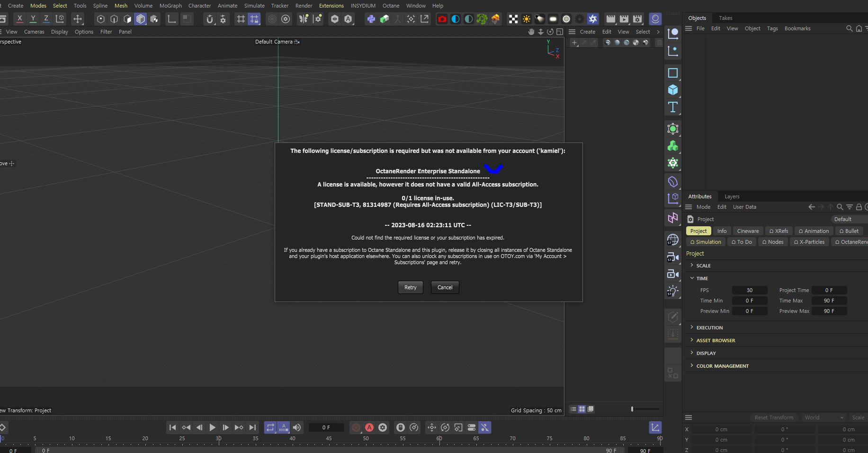This screenshot has width=868, height=453.
Task: Click the FPS value field
Action: pos(749,290)
